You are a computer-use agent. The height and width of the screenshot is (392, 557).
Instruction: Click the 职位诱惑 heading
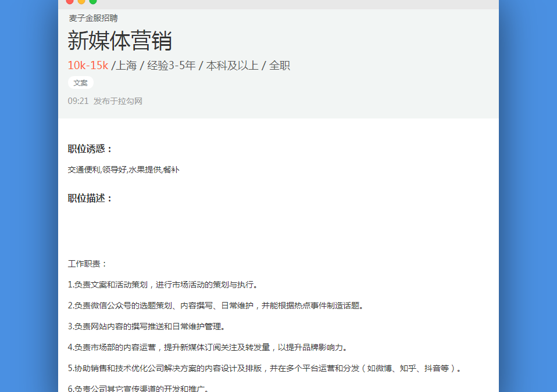(x=90, y=149)
